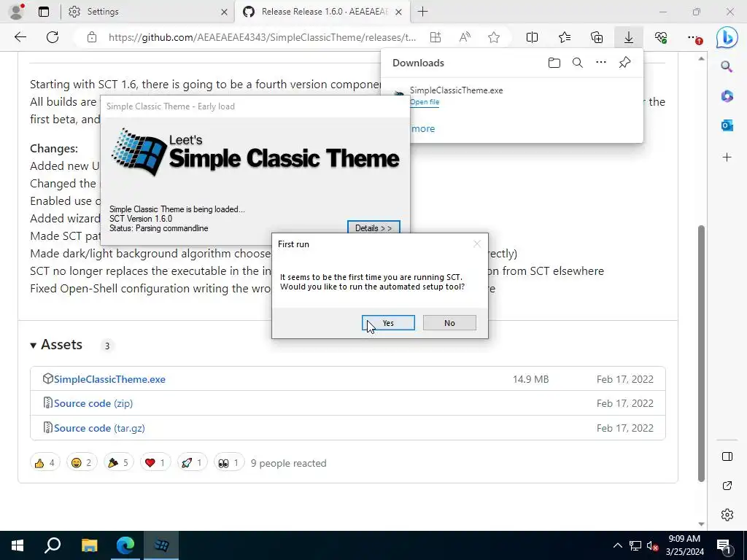Select the Release 1.6.0 GitHub tab
The height and width of the screenshot is (560, 747).
click(x=320, y=12)
